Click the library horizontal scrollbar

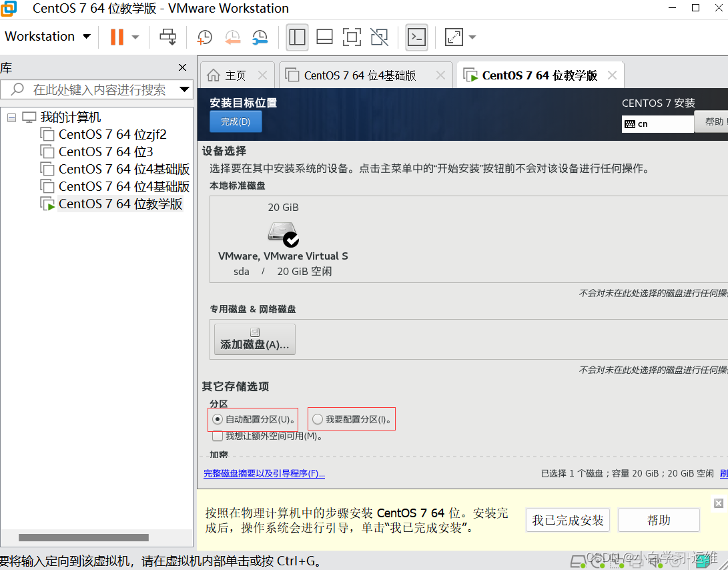83,537
